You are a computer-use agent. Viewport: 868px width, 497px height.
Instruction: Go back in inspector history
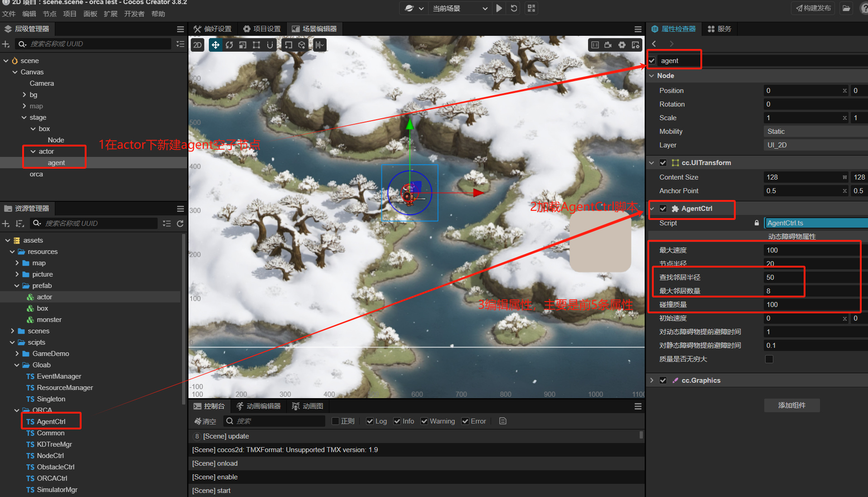[x=654, y=44]
